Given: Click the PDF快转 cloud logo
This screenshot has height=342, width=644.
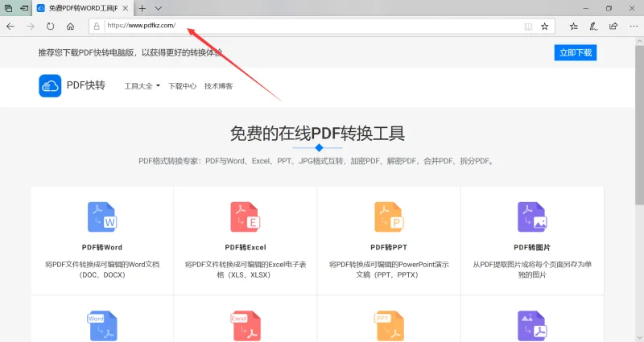Looking at the screenshot, I should (50, 86).
